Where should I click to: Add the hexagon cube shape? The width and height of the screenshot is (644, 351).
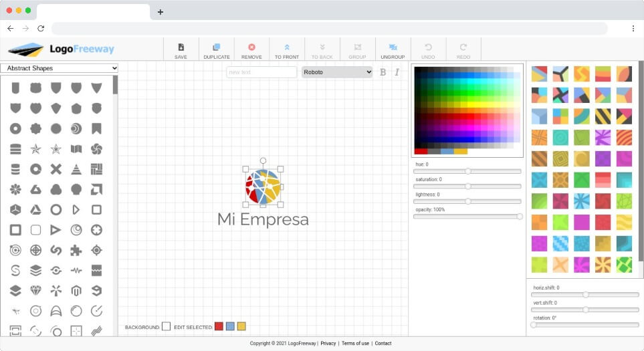[x=15, y=210]
